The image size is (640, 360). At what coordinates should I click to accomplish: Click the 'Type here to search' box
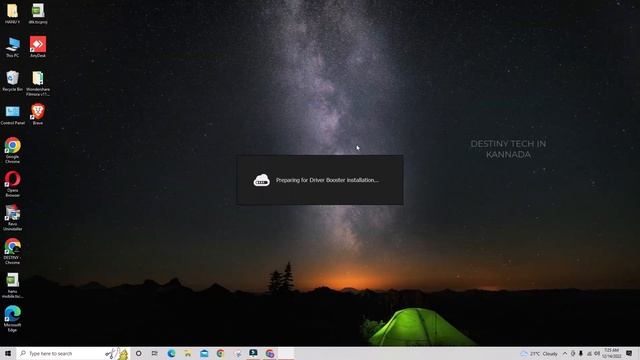point(73,353)
